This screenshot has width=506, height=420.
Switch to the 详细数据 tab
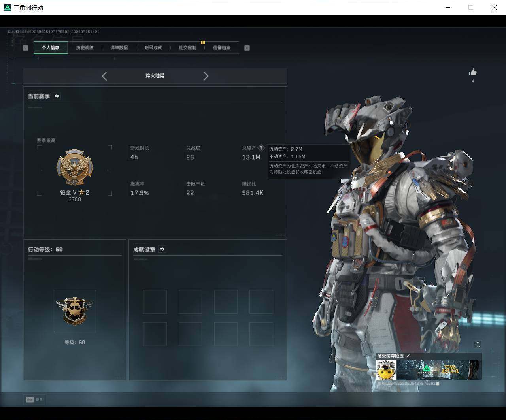tap(119, 48)
